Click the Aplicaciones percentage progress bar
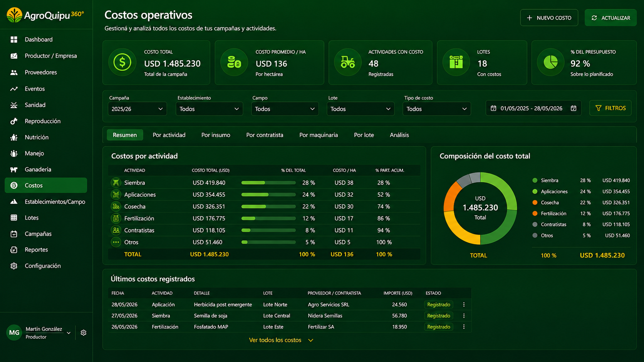Screen dimensions: 644x362 pos(268,195)
